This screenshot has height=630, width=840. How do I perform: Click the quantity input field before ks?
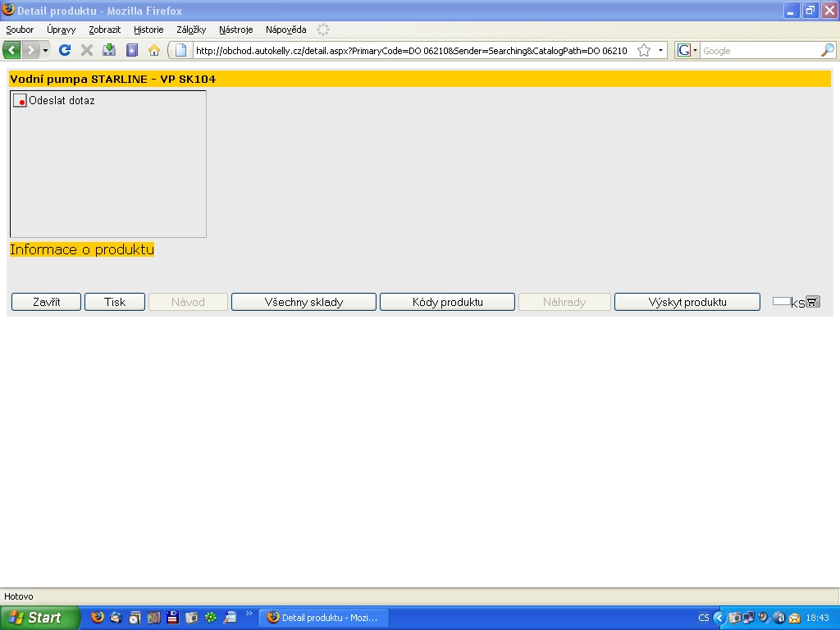[x=781, y=302]
